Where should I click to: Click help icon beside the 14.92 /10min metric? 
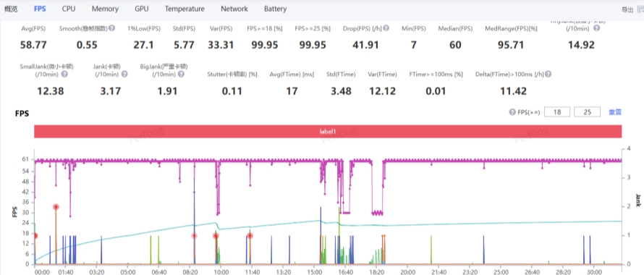coord(597,28)
